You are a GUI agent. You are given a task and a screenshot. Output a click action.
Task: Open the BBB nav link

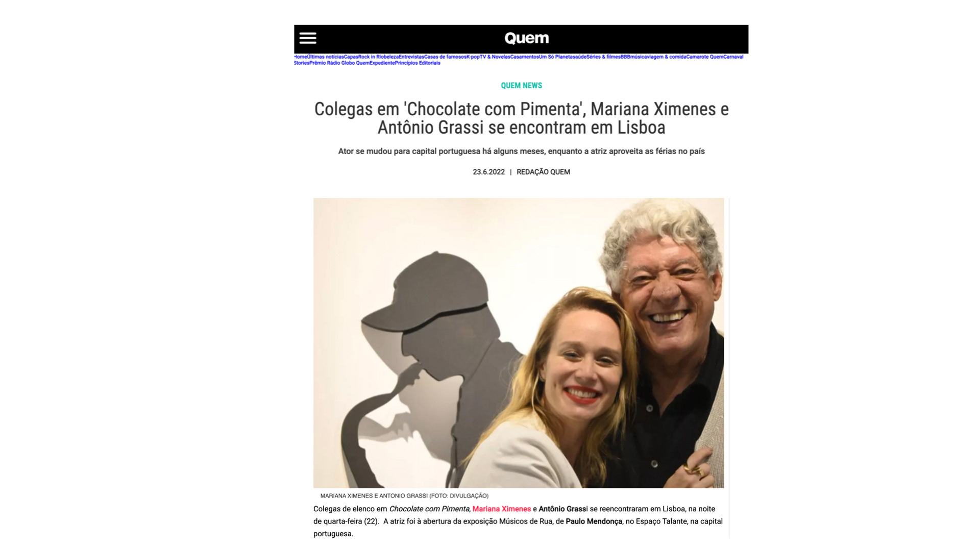pos(625,57)
